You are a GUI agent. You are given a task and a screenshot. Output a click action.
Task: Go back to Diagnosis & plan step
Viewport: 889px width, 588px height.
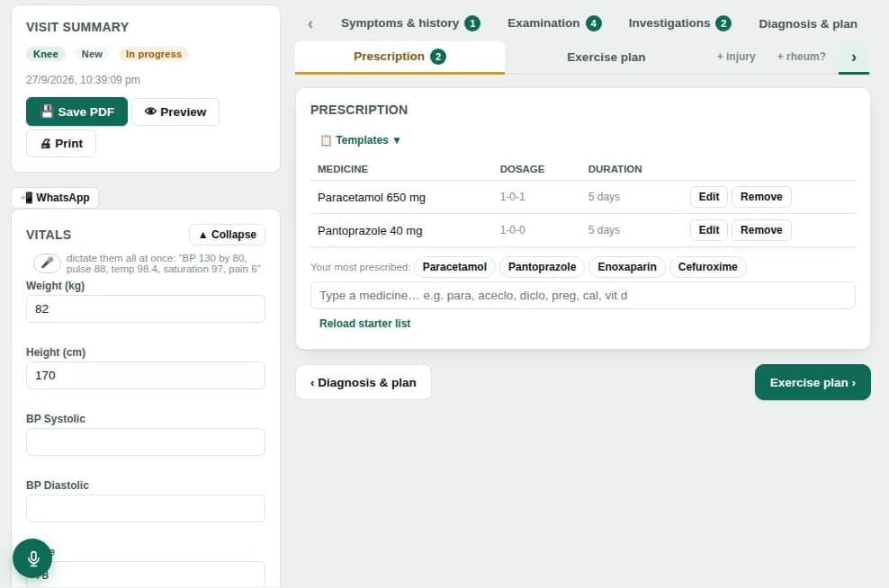coord(364,382)
